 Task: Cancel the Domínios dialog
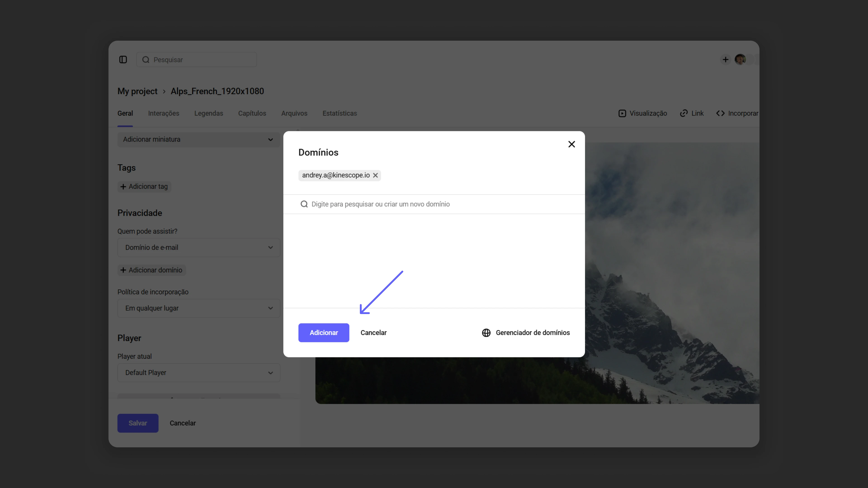click(x=373, y=333)
